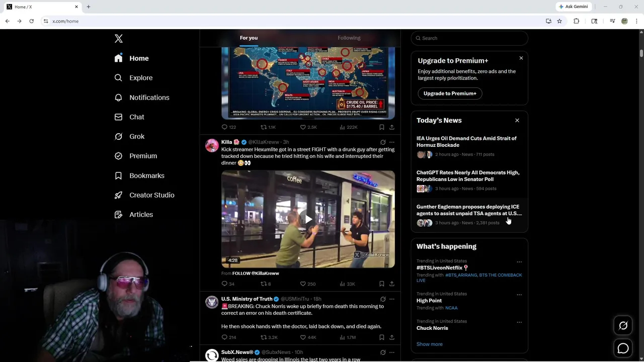Click the Search input field
The image size is (644, 362).
point(469,38)
